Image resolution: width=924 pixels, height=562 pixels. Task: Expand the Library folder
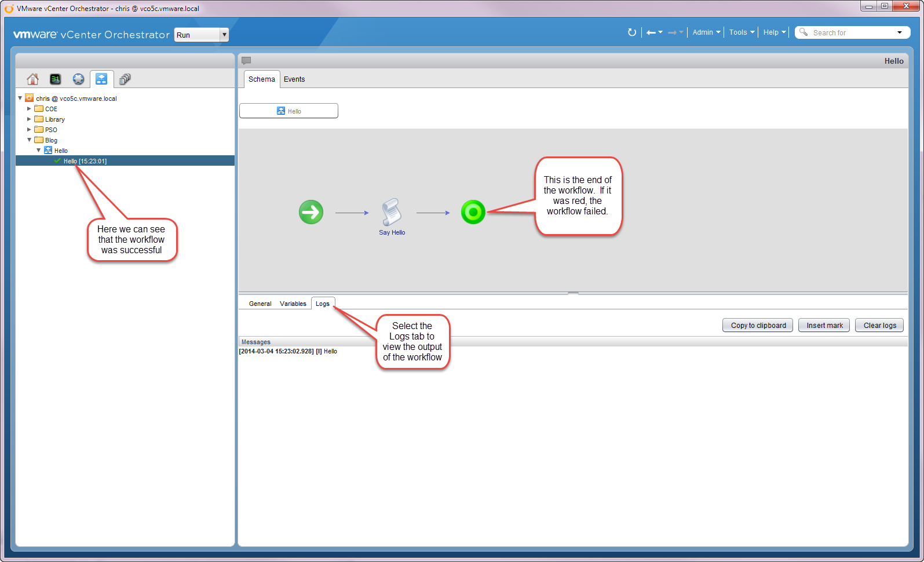tap(29, 119)
